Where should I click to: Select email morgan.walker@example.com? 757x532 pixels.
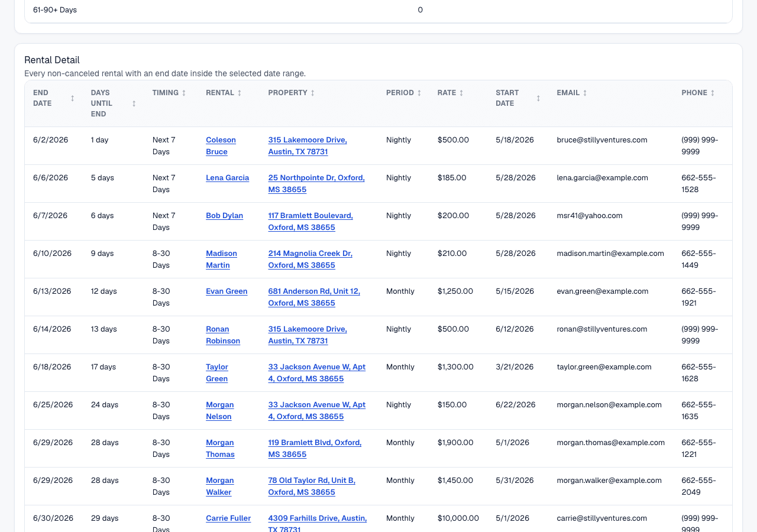pyautogui.click(x=609, y=481)
